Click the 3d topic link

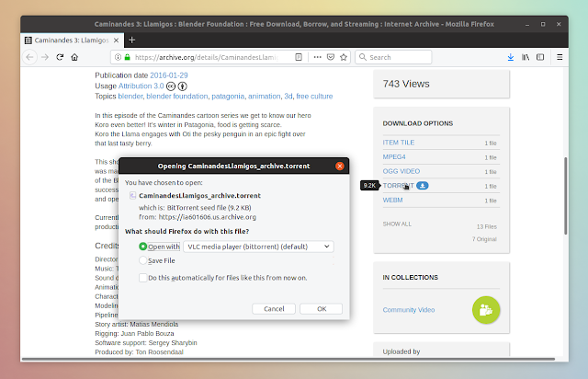pos(288,97)
